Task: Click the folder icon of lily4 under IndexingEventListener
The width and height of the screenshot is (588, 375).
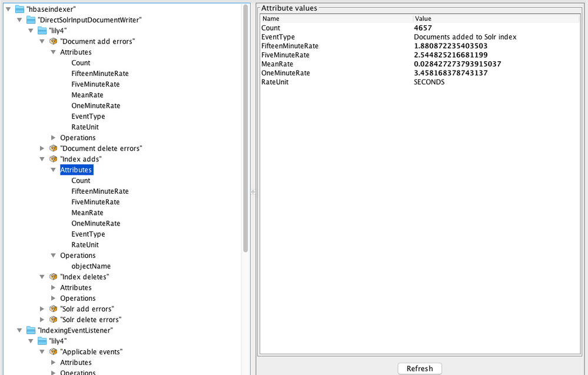Action: pyautogui.click(x=42, y=341)
